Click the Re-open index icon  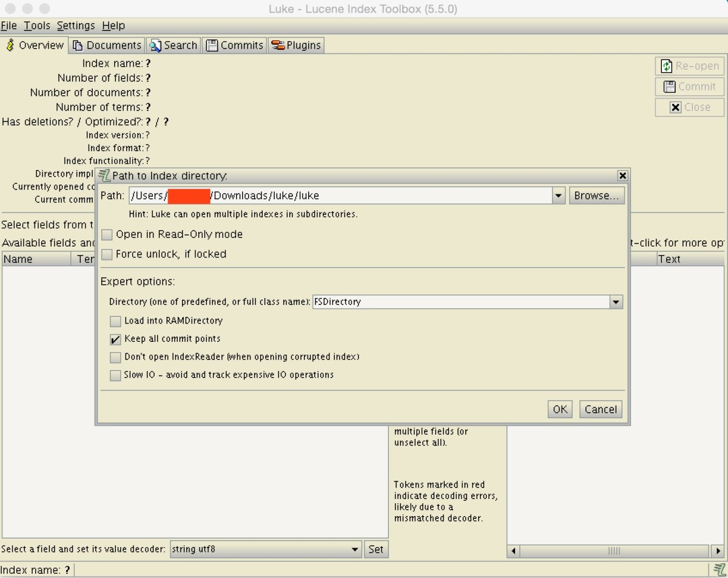pyautogui.click(x=667, y=66)
